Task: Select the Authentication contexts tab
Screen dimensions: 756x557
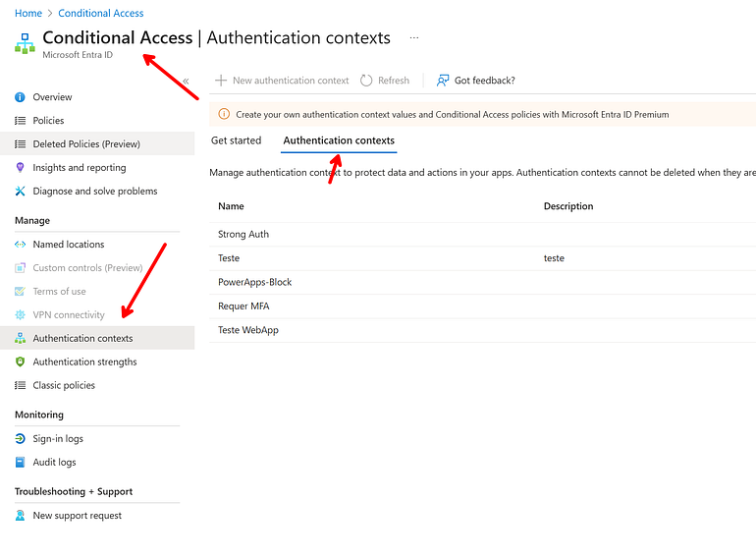Action: pyautogui.click(x=339, y=140)
